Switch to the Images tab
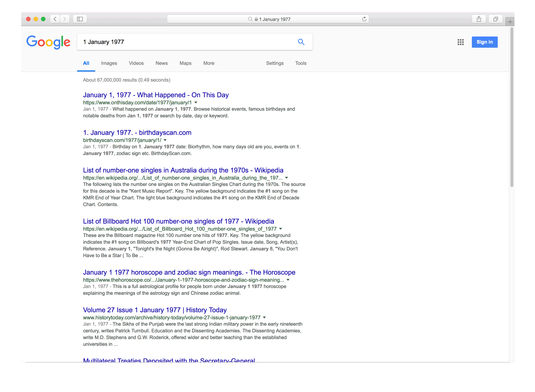Image resolution: width=535 pixels, height=392 pixels. 109,63
